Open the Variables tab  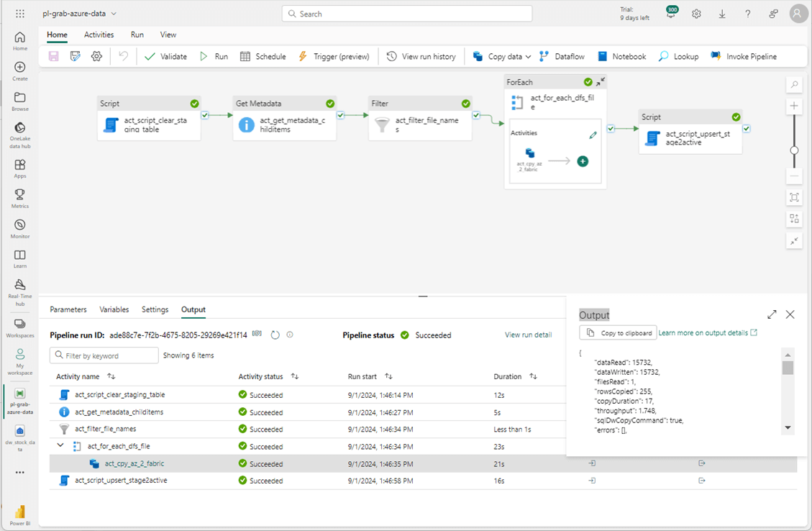tap(114, 309)
